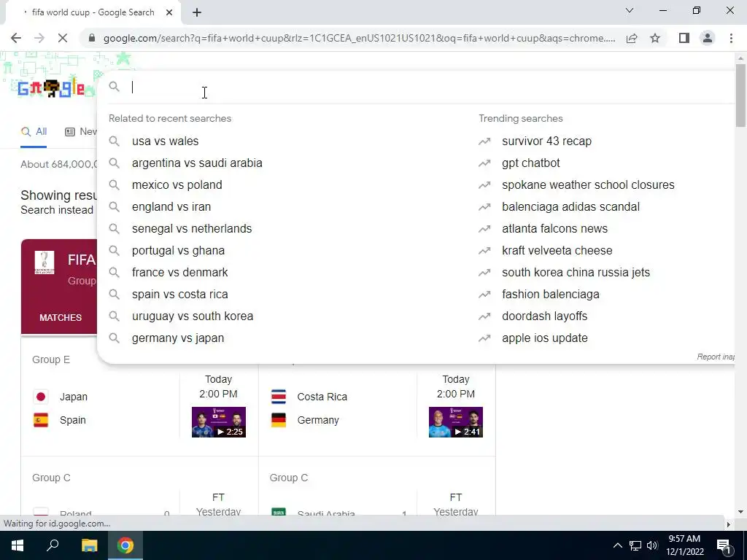Image resolution: width=747 pixels, height=560 pixels.
Task: Click the scrollbar down arrow
Action: pos(740,512)
